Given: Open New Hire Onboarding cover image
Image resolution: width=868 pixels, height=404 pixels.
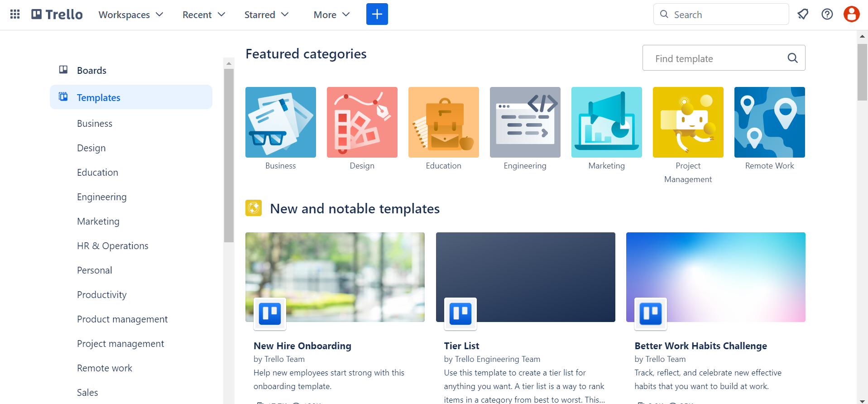Looking at the screenshot, I should click(335, 277).
